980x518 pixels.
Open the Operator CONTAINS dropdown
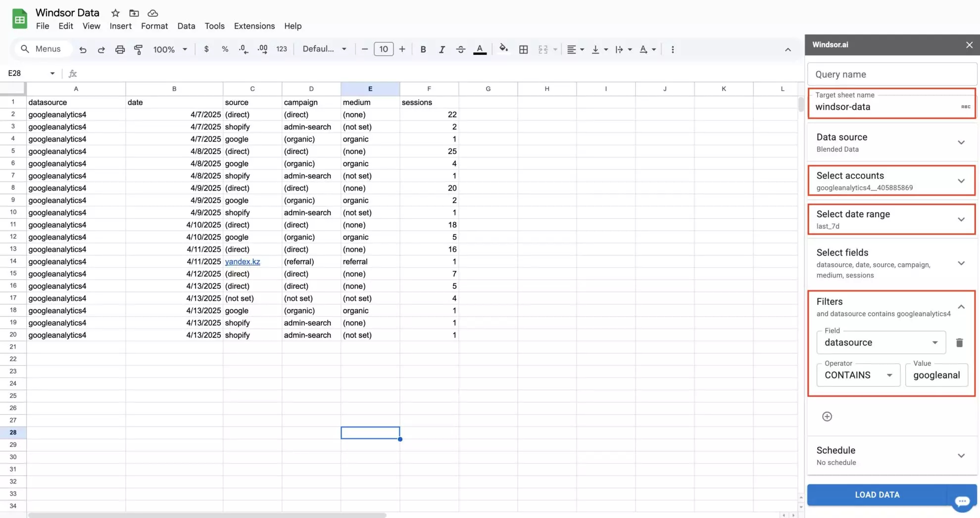click(858, 375)
